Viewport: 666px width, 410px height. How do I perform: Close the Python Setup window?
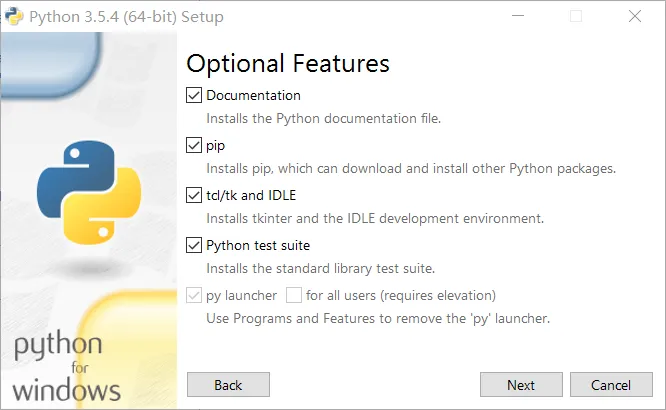click(635, 16)
